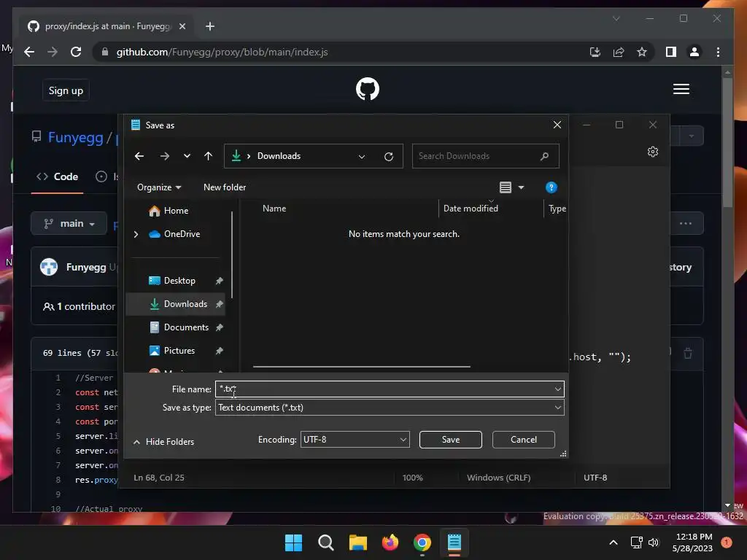Image resolution: width=747 pixels, height=560 pixels.
Task: Open the GitHub hamburger menu
Action: pos(681,89)
